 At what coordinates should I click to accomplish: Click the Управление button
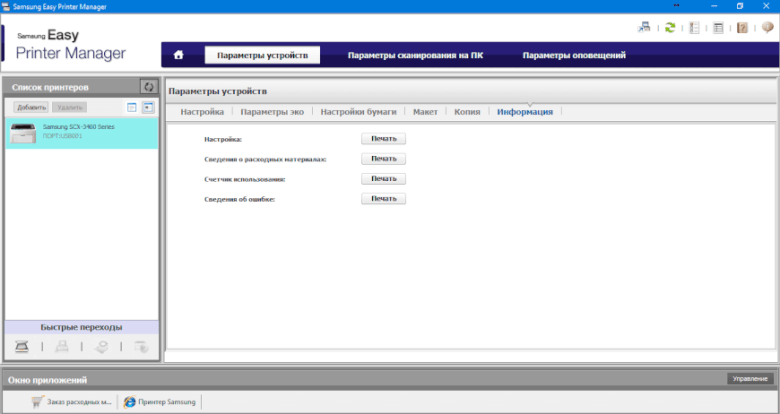pyautogui.click(x=749, y=379)
